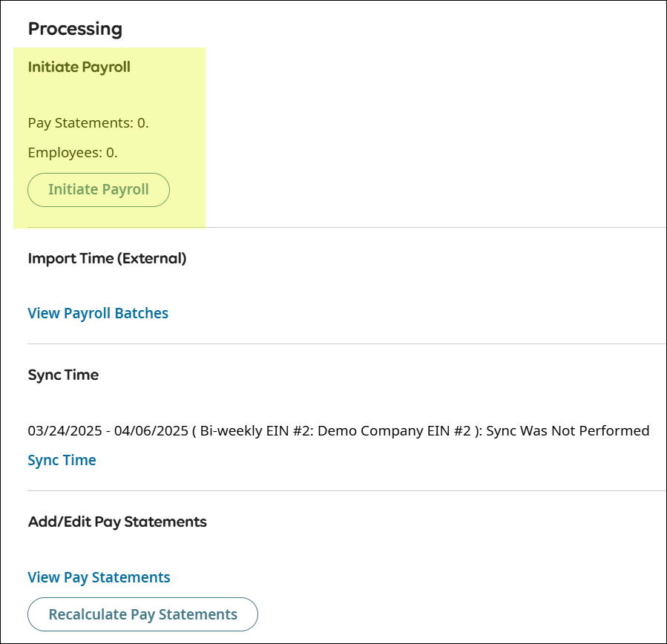
Task: Click blank space between Import Time heading and View Payroll Batches
Action: [104, 286]
